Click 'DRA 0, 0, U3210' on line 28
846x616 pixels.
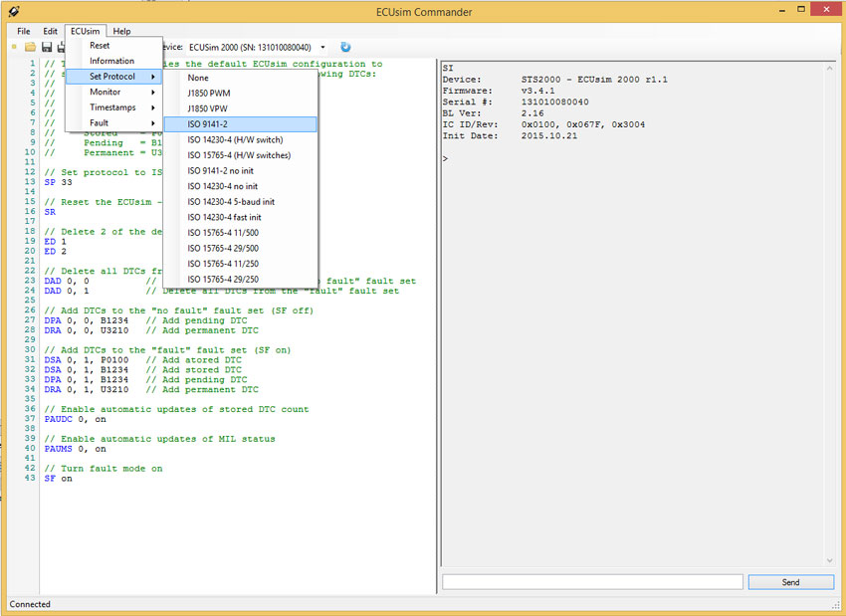[x=87, y=330]
